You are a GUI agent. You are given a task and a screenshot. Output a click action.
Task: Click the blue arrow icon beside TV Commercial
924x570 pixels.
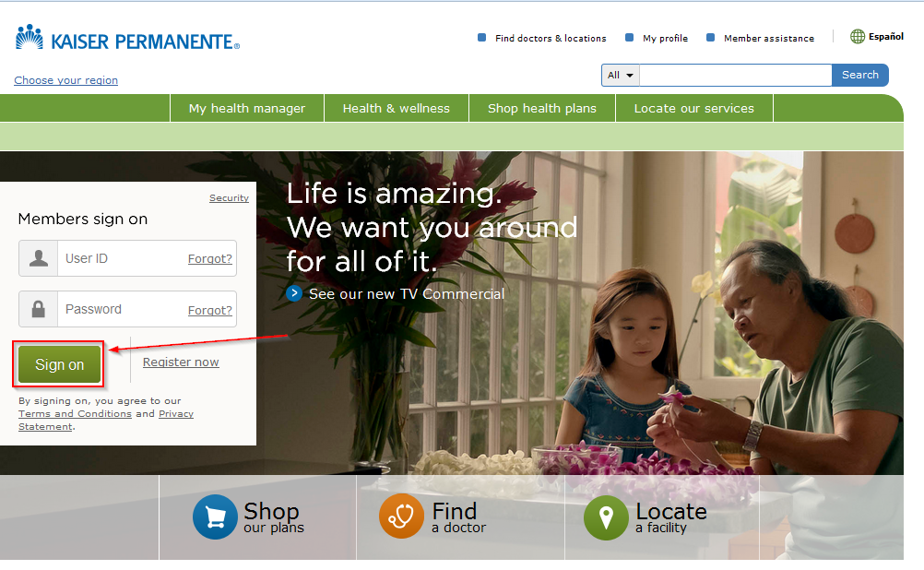(294, 293)
